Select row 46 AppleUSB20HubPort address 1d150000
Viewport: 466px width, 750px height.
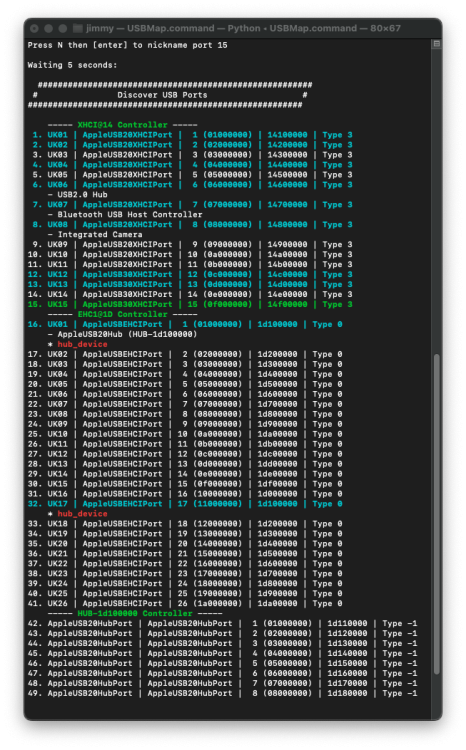pos(222,663)
